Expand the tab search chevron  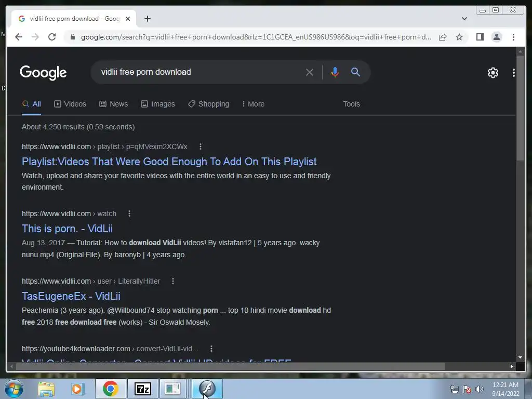pyautogui.click(x=464, y=19)
